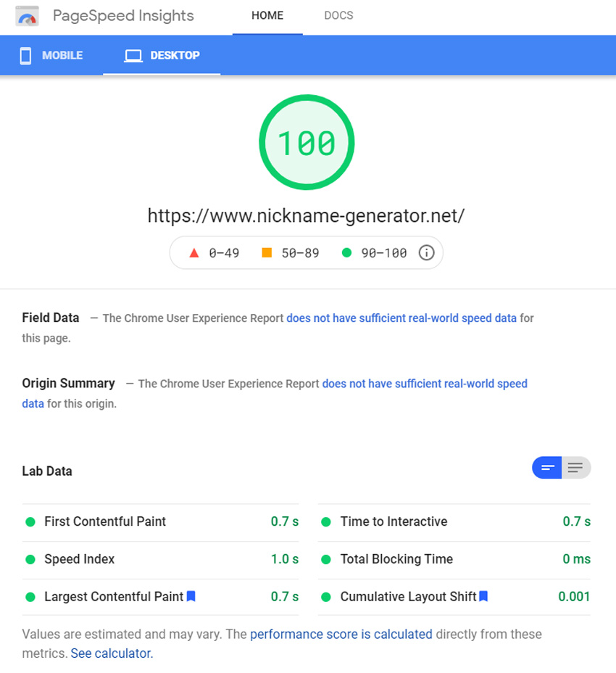Open Origin Summary insufficient speed data link
616x673 pixels.
click(425, 384)
